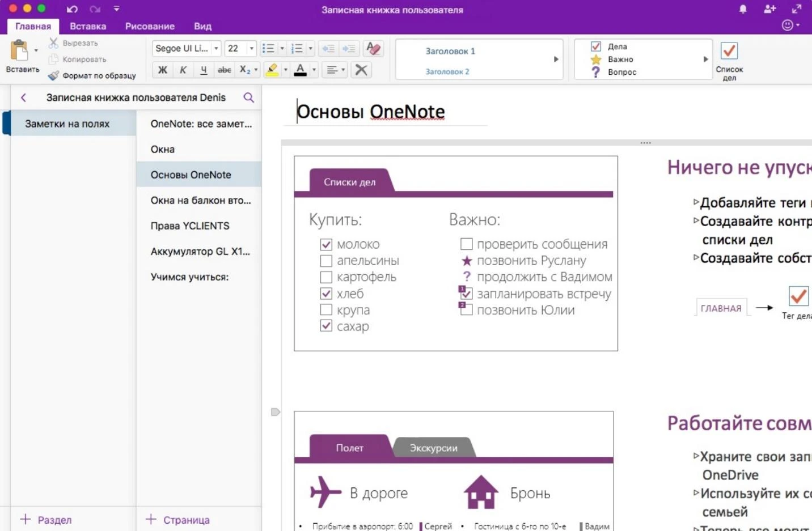Toggle the проверить сообщения checkbox
Screen dimensions: 812x531
(466, 244)
